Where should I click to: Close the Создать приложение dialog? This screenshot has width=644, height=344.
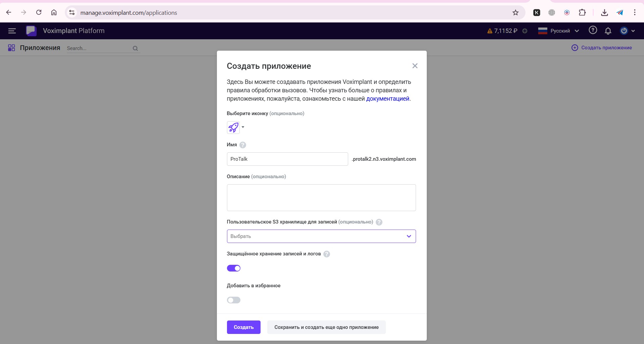415,66
